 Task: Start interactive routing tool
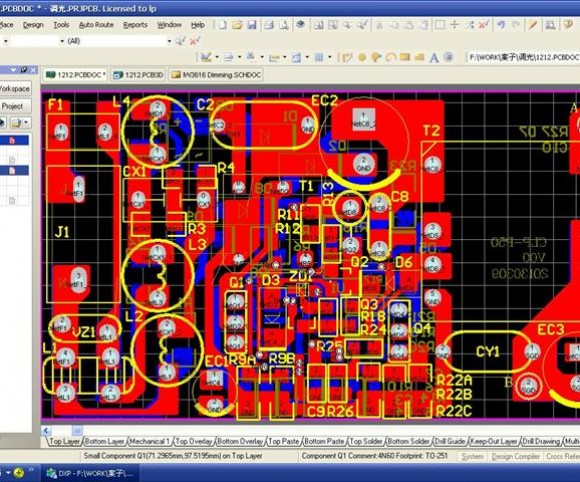(347, 57)
